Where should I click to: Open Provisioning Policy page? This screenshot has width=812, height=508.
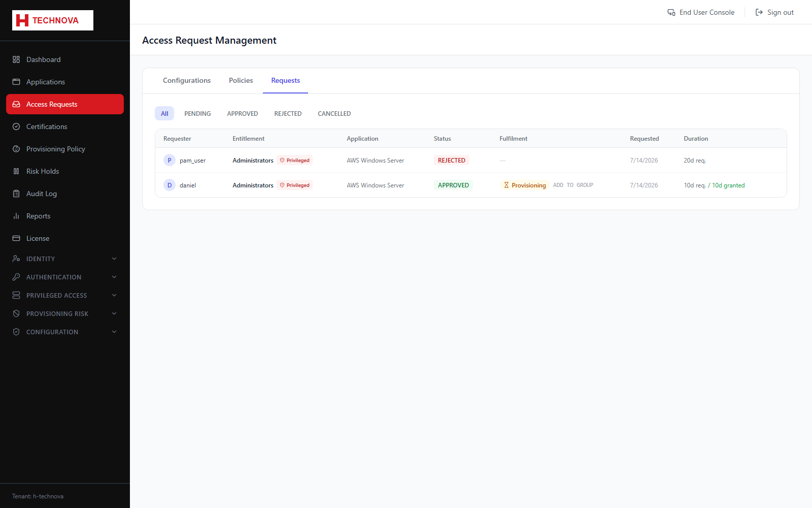click(x=65, y=149)
